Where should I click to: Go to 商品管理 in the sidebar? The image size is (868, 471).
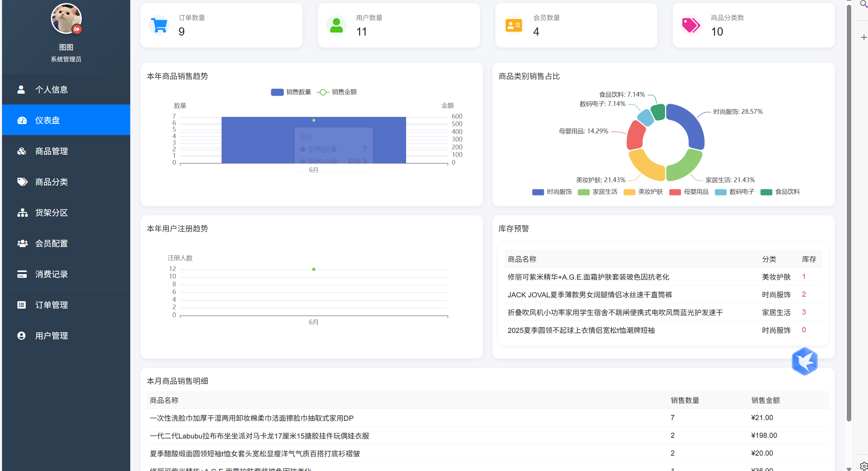pyautogui.click(x=51, y=151)
